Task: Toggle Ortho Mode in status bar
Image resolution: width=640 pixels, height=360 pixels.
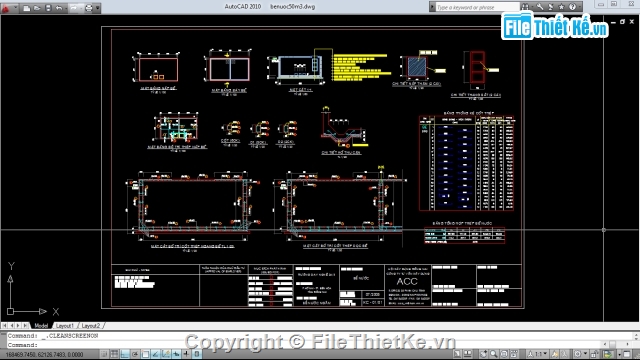Action: [125, 354]
